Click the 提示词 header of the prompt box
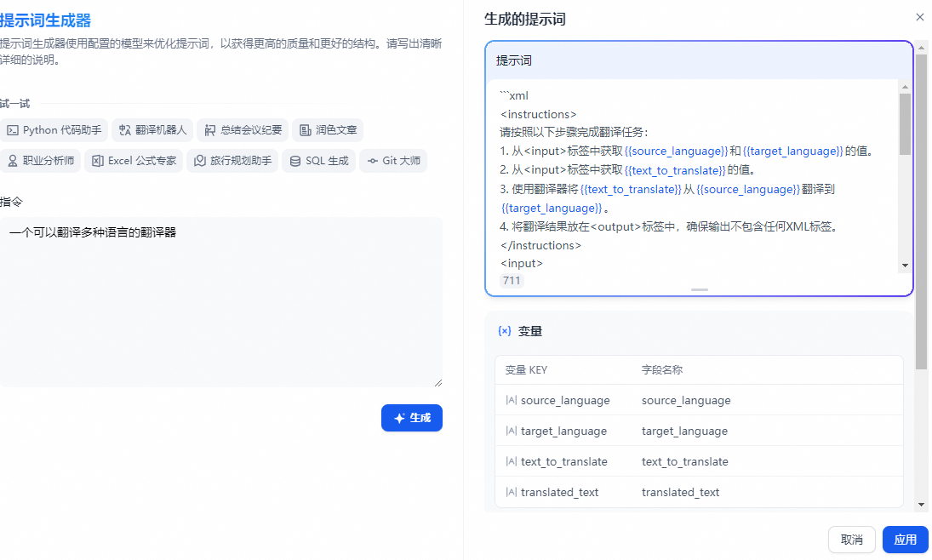 click(x=513, y=60)
